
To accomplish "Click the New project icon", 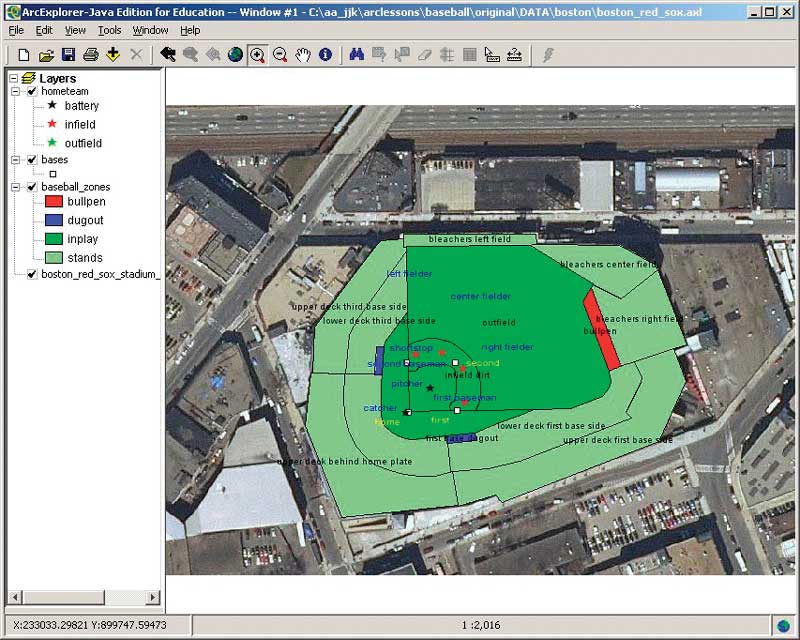I will tap(23, 55).
